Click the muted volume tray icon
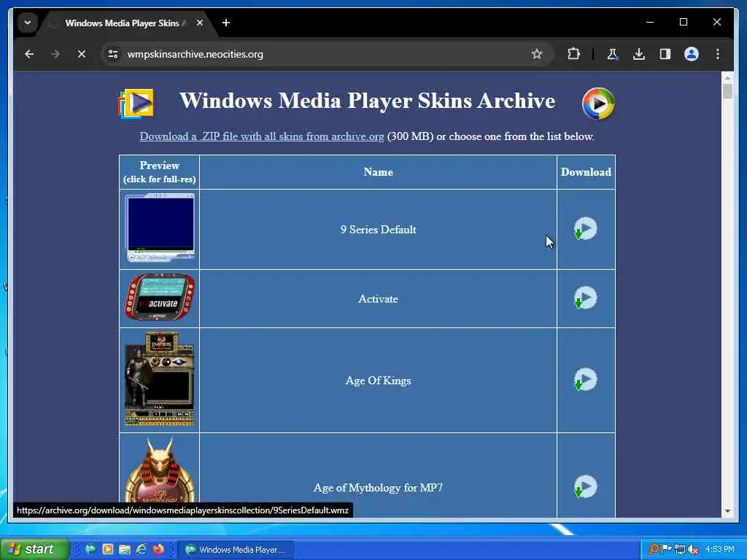 (693, 549)
